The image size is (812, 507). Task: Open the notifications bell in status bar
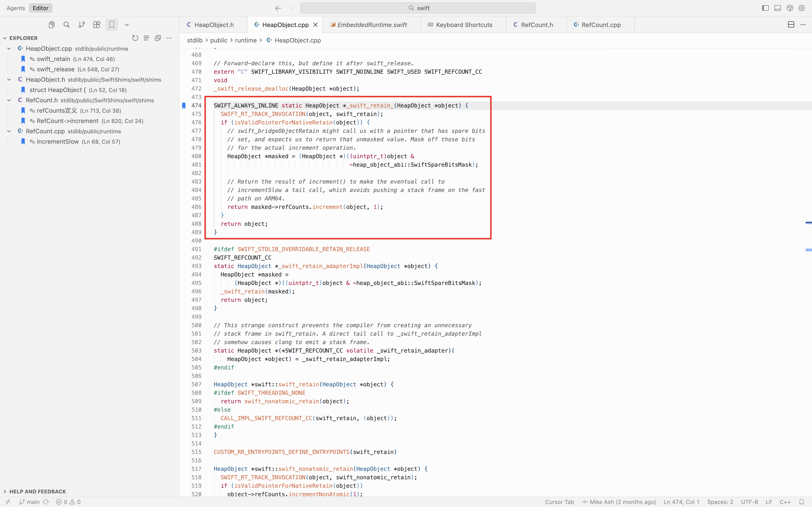click(802, 502)
